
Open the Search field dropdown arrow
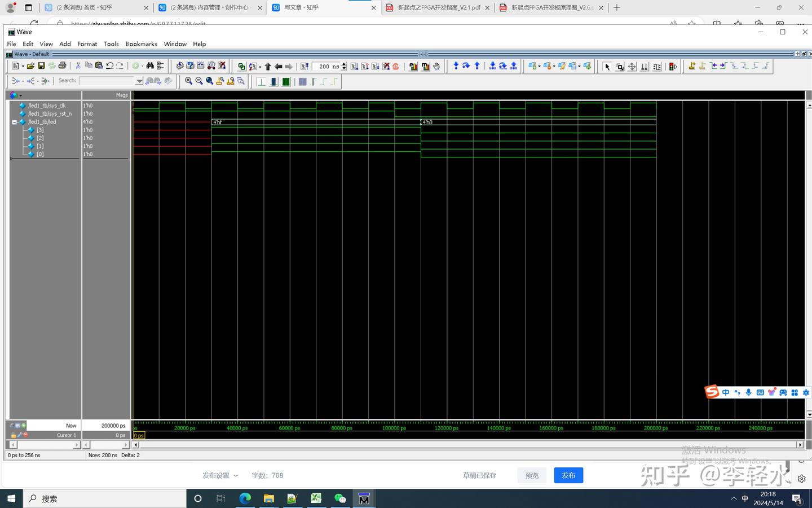139,80
